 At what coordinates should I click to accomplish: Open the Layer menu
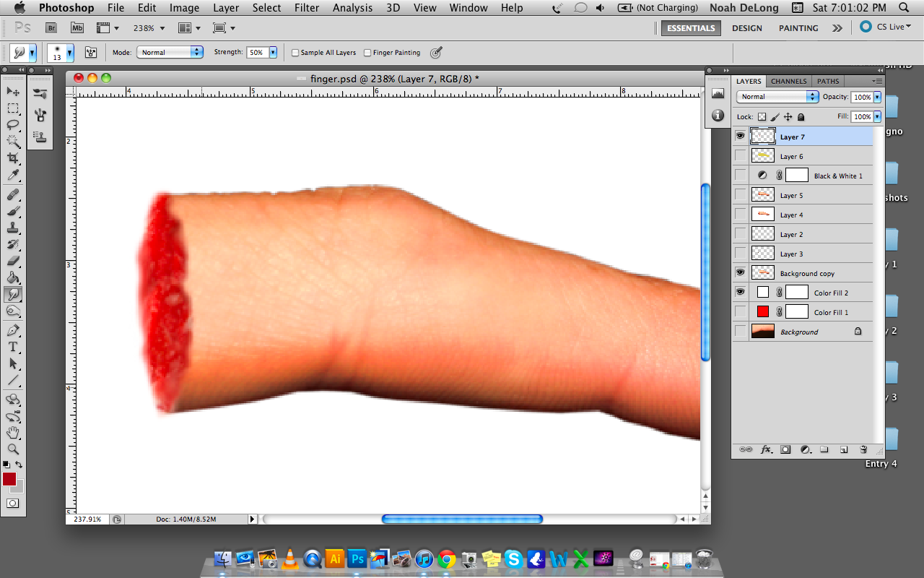click(x=226, y=8)
